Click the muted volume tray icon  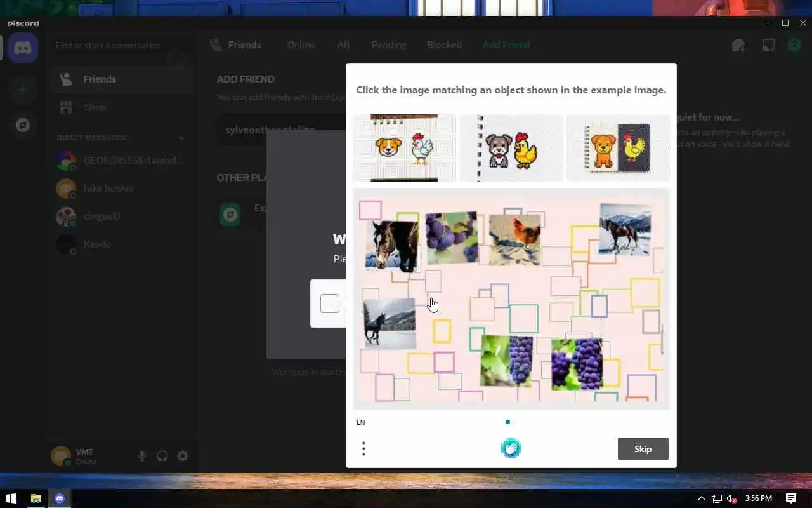pos(732,498)
